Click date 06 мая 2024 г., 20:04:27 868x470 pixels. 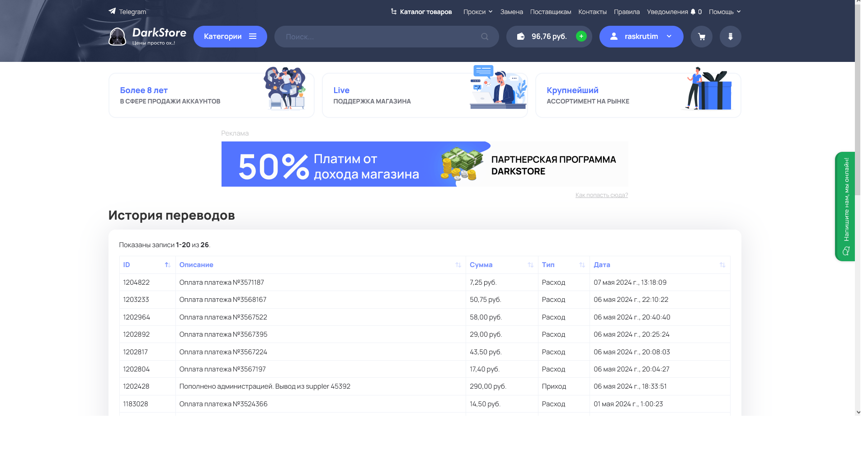coord(632,369)
